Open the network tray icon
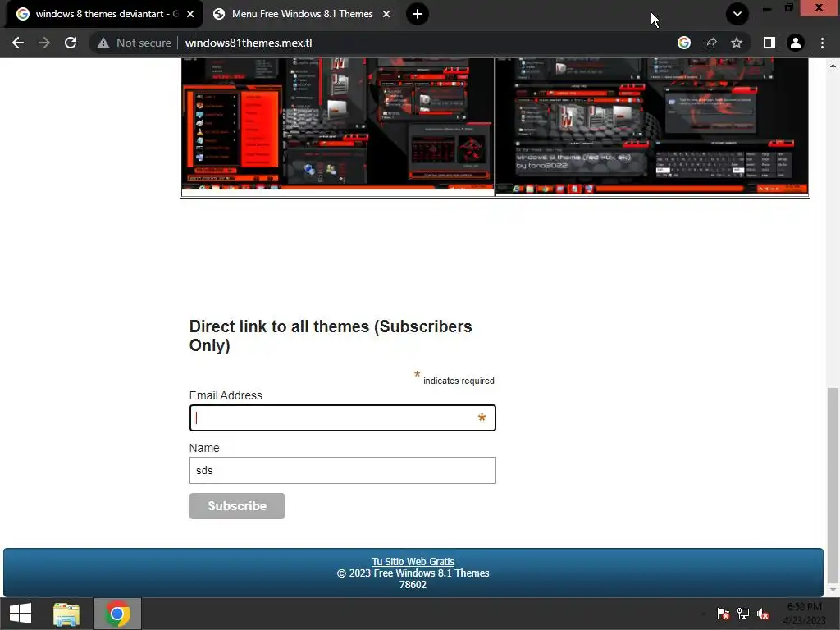This screenshot has height=630, width=840. tap(743, 614)
